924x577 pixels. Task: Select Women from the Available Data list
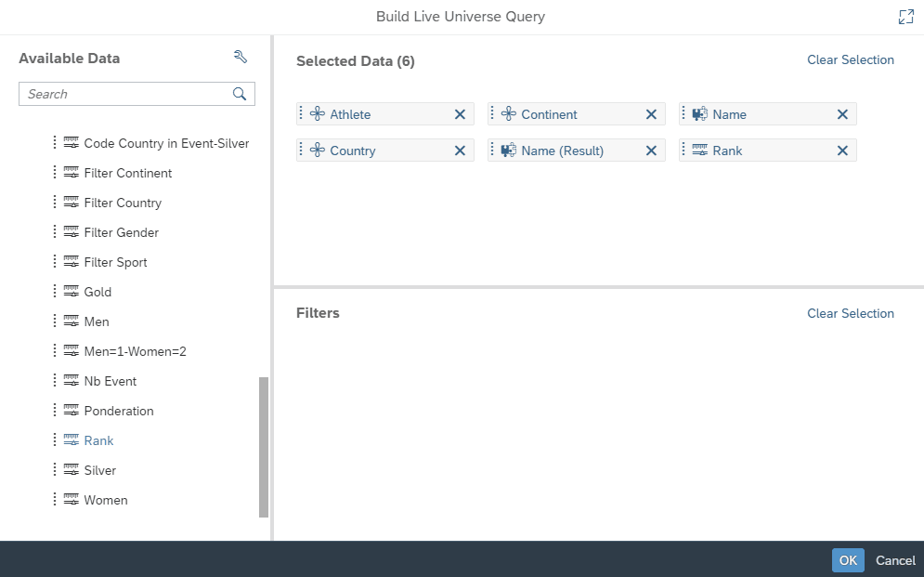104,500
